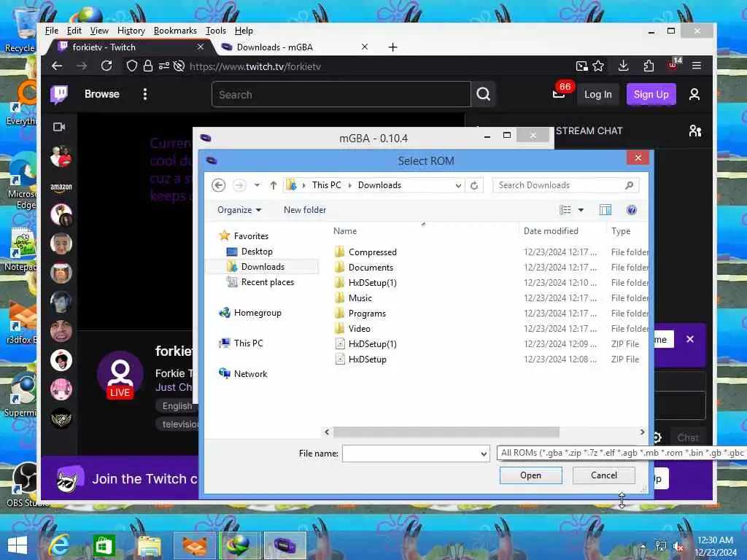Open the Twitch more options dots
Screen dimensions: 747x560
(x=145, y=94)
